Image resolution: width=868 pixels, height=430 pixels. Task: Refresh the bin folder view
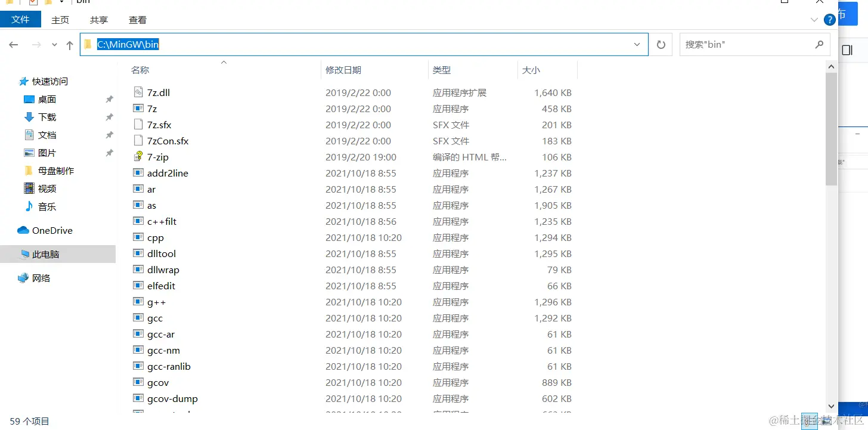(661, 45)
